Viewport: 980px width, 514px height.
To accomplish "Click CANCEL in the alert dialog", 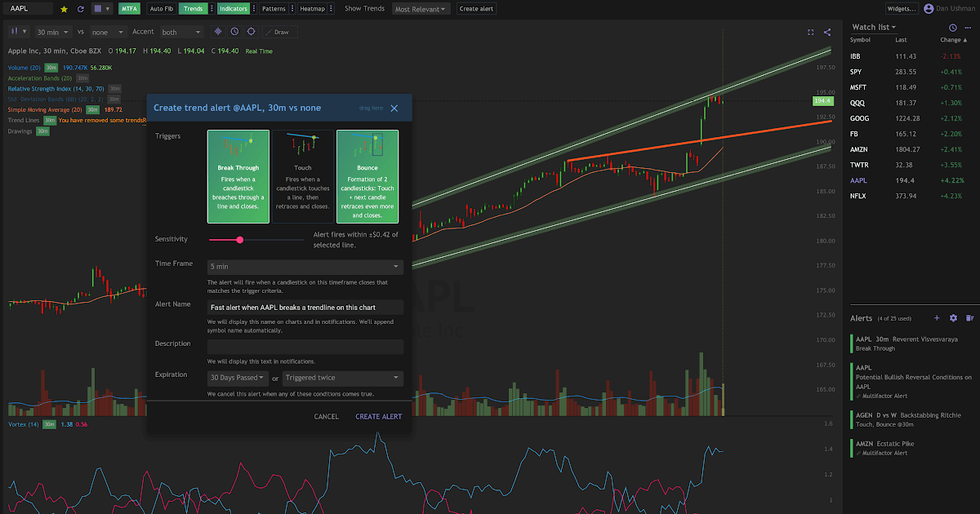I will pos(326,417).
